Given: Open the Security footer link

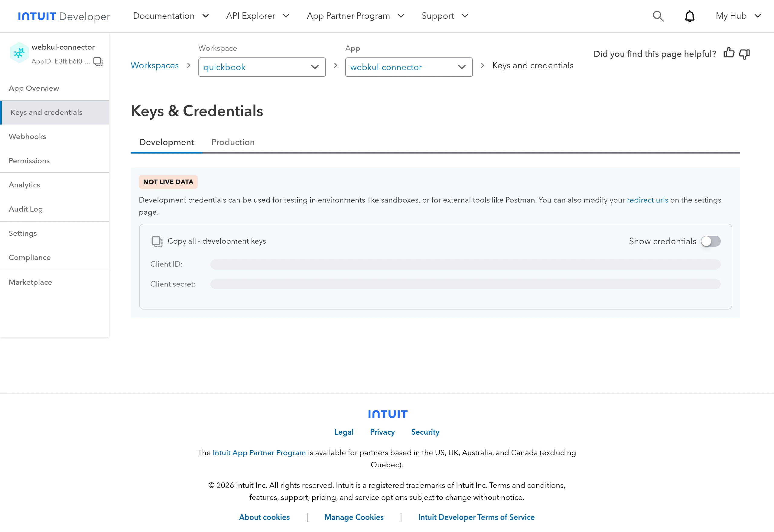Looking at the screenshot, I should [x=425, y=432].
